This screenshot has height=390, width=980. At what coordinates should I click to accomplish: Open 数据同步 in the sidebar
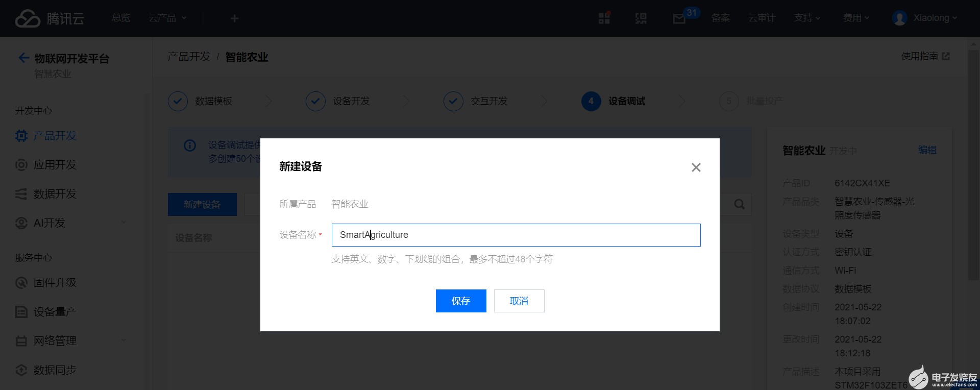click(x=55, y=370)
